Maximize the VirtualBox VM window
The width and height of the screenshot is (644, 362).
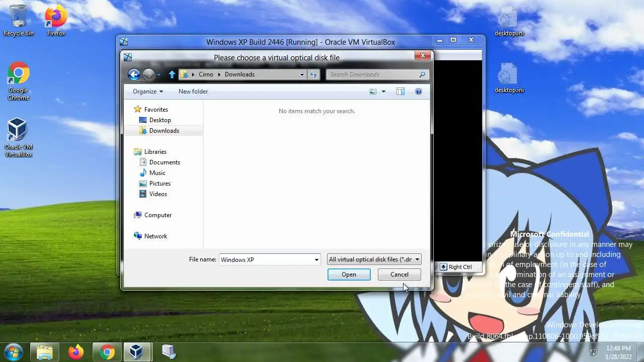coord(453,40)
